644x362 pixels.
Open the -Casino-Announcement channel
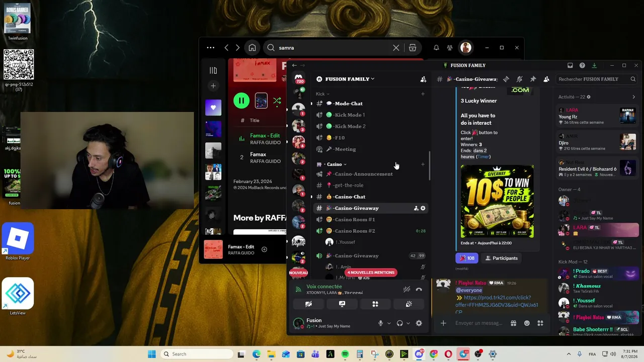370,174
